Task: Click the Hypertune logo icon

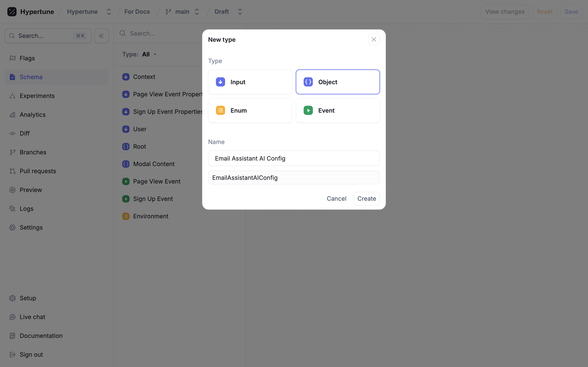Action: tap(12, 12)
